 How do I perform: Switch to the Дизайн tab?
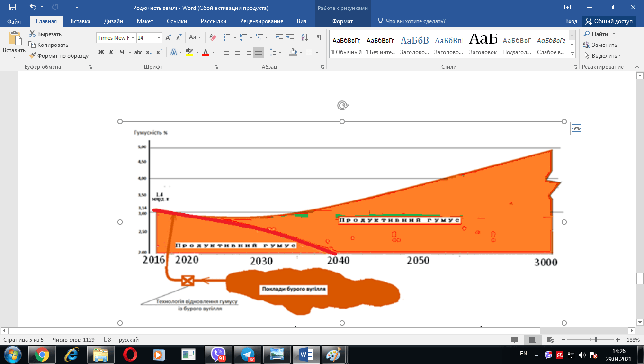(114, 21)
